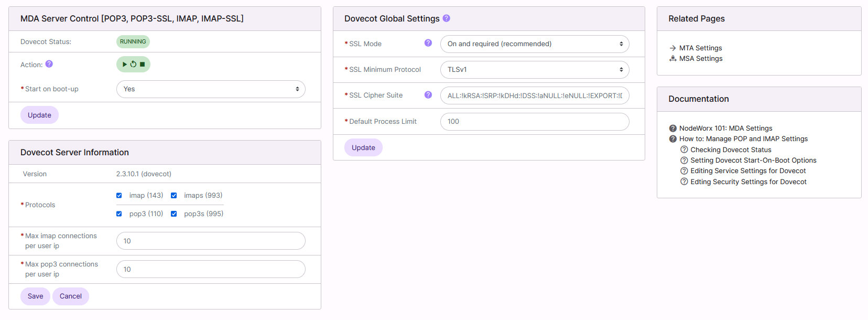Open the MTA Settings link

(700, 48)
